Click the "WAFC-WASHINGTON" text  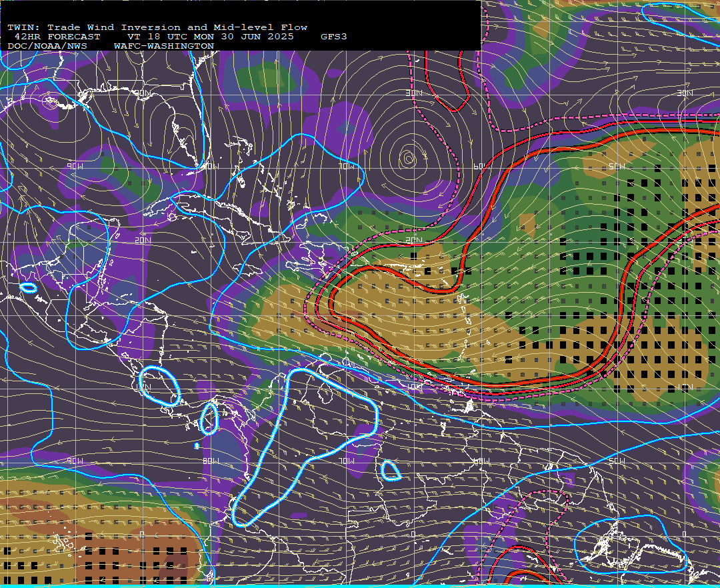click(x=164, y=47)
